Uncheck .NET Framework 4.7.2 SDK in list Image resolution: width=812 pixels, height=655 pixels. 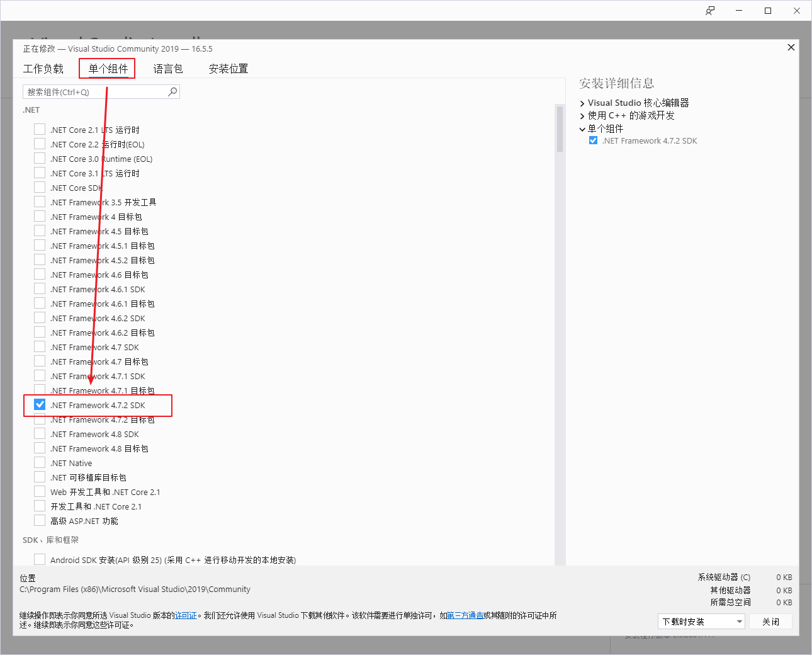40,404
